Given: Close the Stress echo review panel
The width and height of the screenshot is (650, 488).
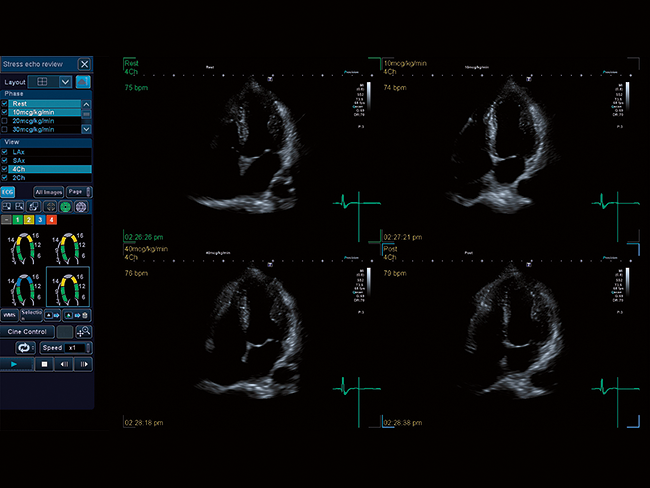Looking at the screenshot, I should 85,64.
